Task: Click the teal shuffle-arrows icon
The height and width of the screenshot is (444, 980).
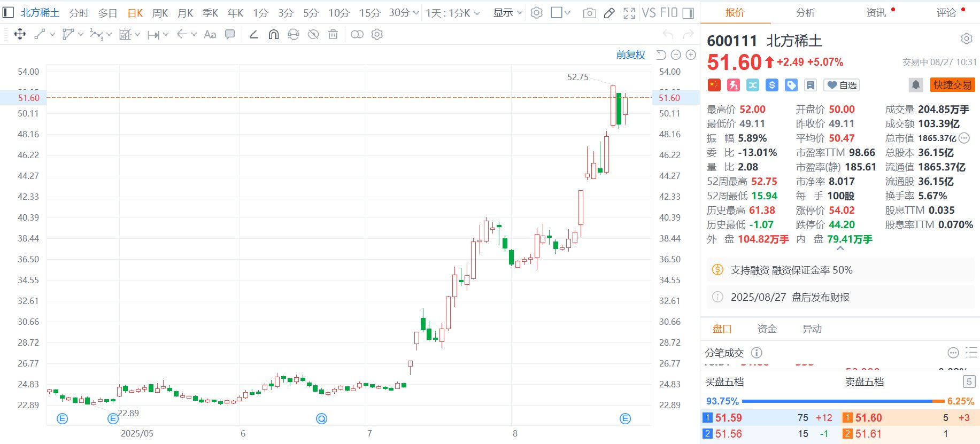Action: [x=753, y=85]
